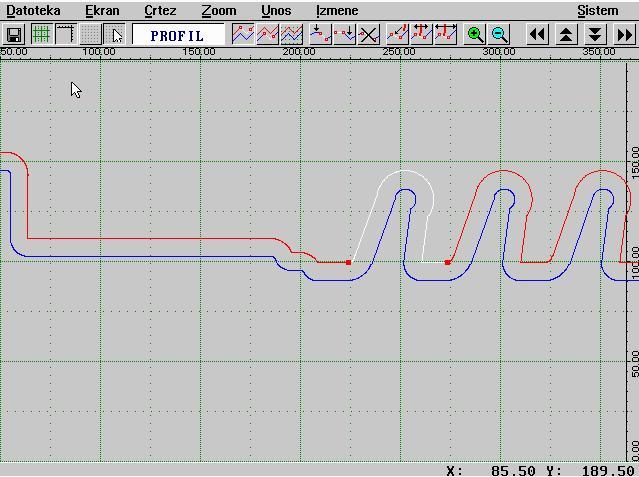
Task: Click the double down arrow pan button
Action: pos(595,35)
